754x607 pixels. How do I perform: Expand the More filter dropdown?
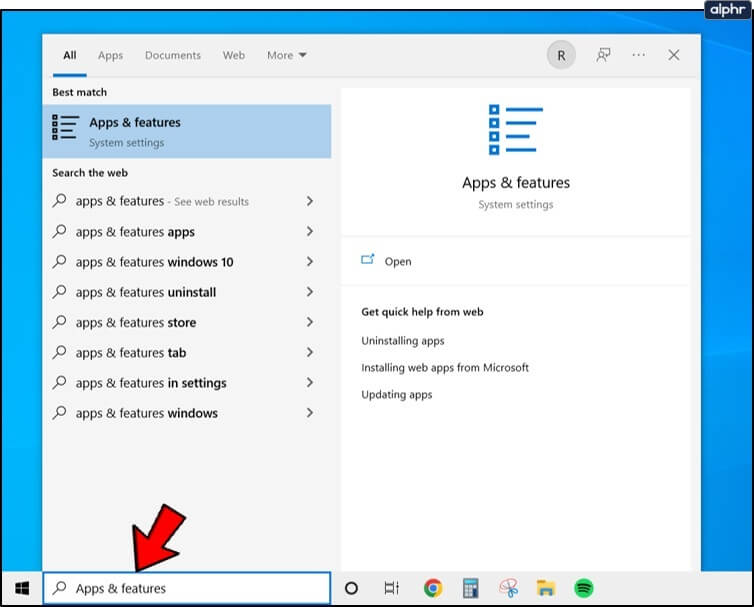click(x=287, y=55)
